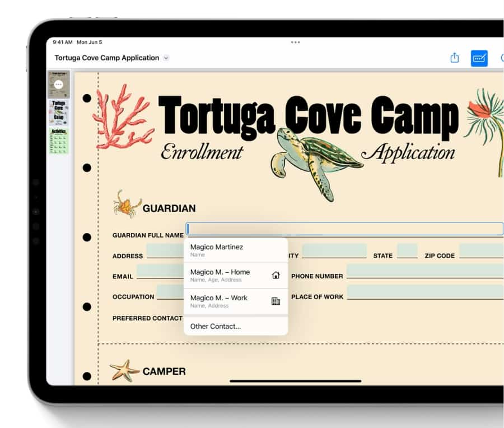Click the Zip Code input field
This screenshot has height=428, width=504.
[x=480, y=250]
